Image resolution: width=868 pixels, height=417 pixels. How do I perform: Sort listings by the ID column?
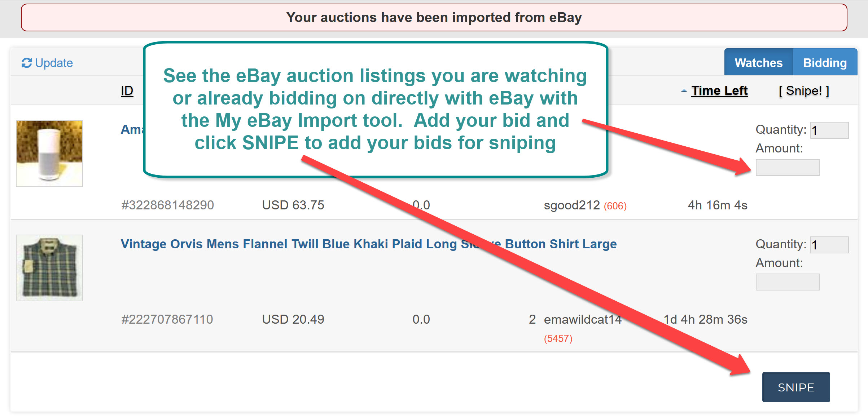126,91
